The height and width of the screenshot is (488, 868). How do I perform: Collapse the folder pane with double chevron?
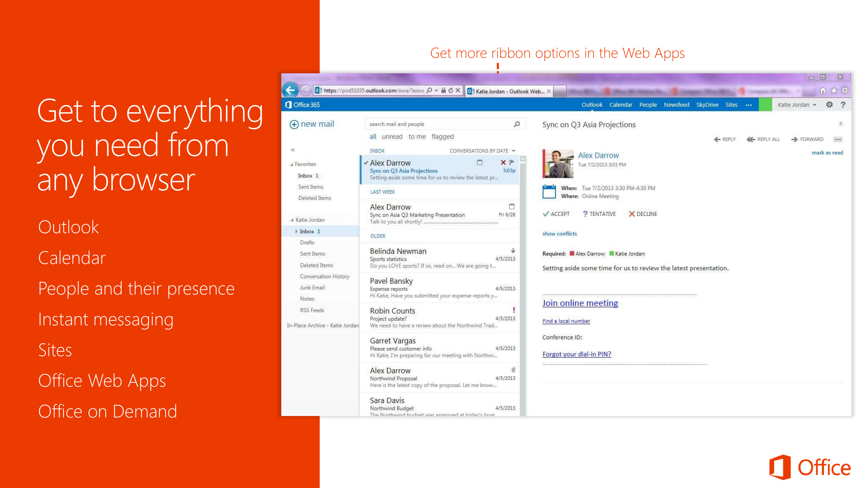[x=293, y=150]
